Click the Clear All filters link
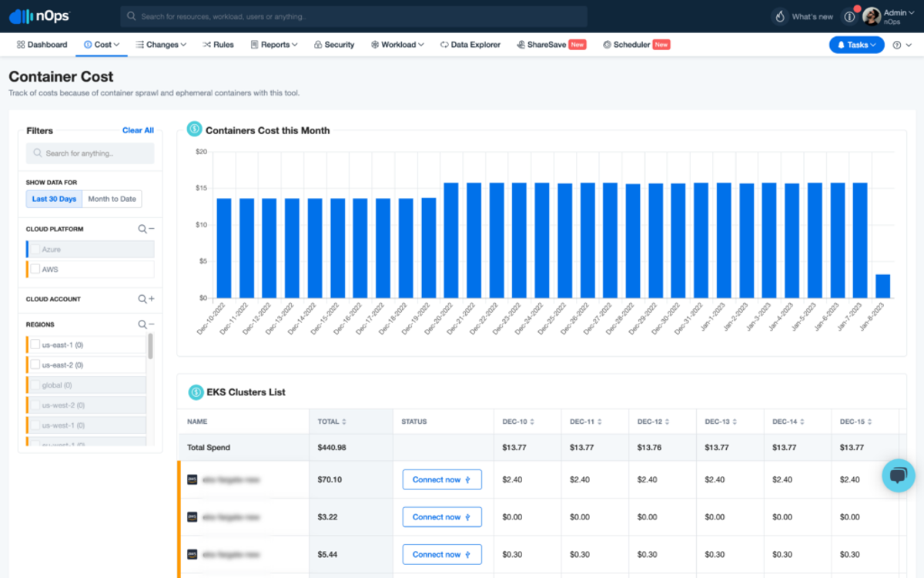Screen dimensions: 924x578 (138, 130)
